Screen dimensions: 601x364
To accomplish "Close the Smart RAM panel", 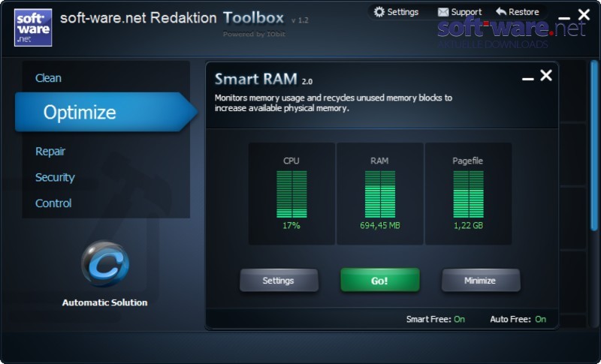I will [x=546, y=75].
